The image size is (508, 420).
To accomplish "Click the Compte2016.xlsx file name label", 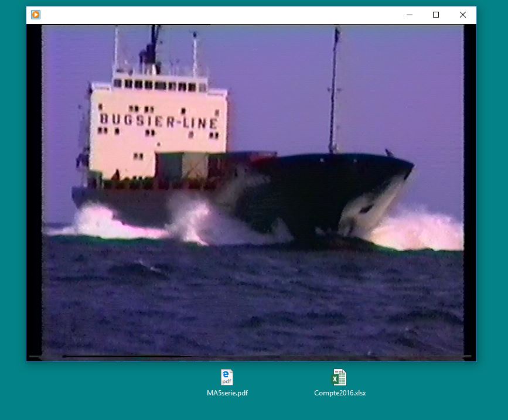I will point(340,393).
